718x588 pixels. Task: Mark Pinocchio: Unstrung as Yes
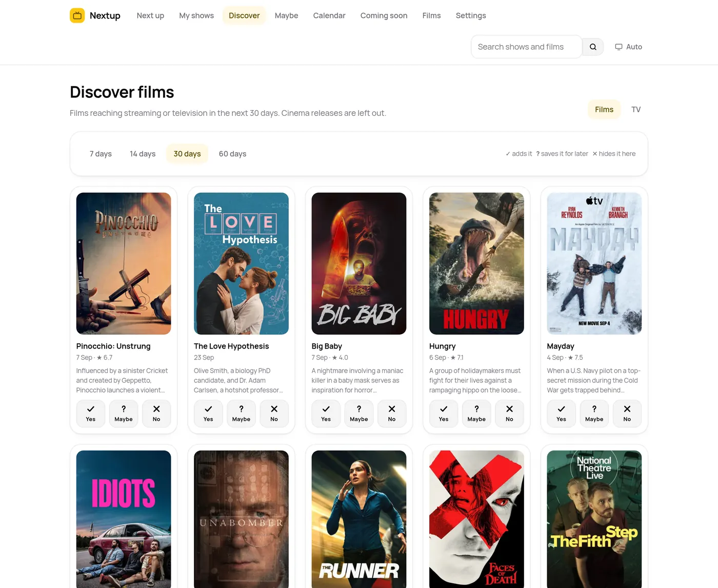(91, 414)
